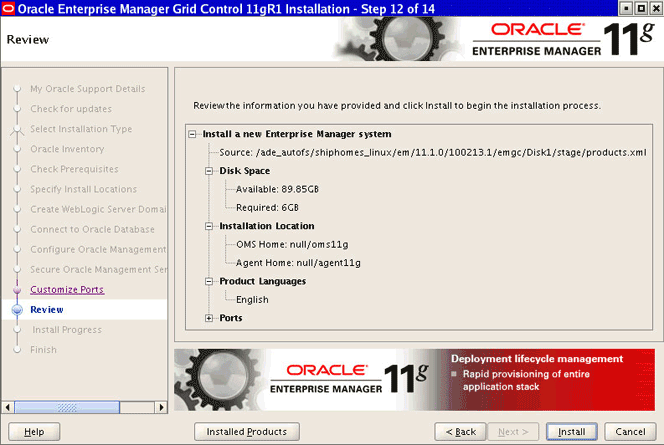Click the Connect to Oracle Database step
This screenshot has width=664, height=445.
point(92,229)
